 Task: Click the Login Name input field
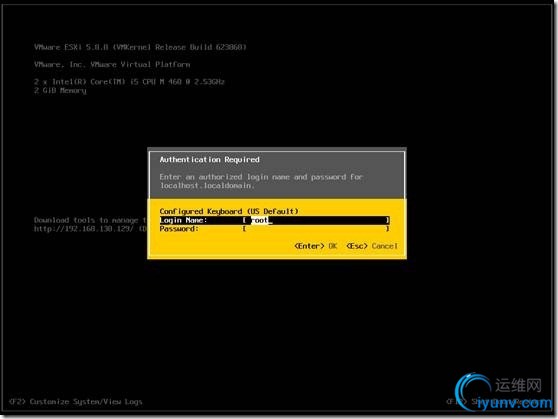point(316,220)
